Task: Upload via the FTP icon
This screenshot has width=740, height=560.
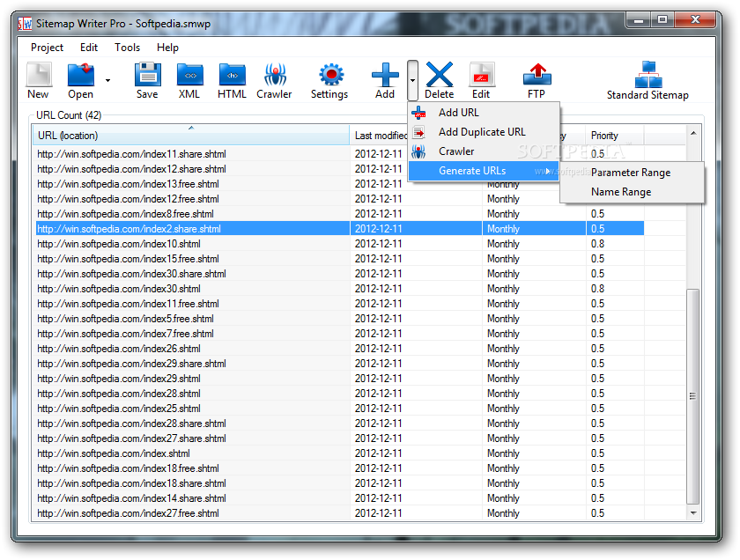Action: tap(536, 75)
